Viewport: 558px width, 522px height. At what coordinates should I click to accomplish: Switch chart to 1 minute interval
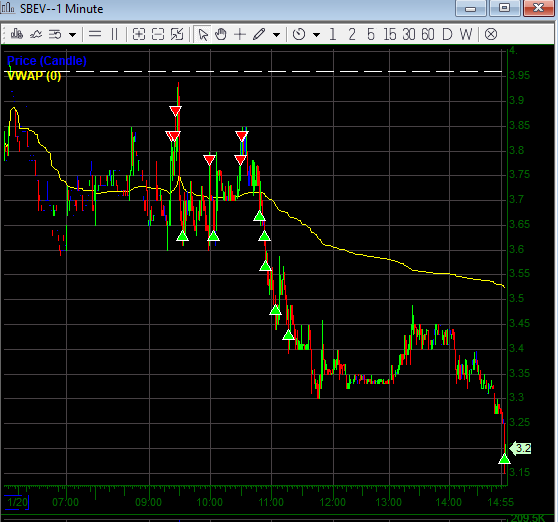(x=333, y=35)
